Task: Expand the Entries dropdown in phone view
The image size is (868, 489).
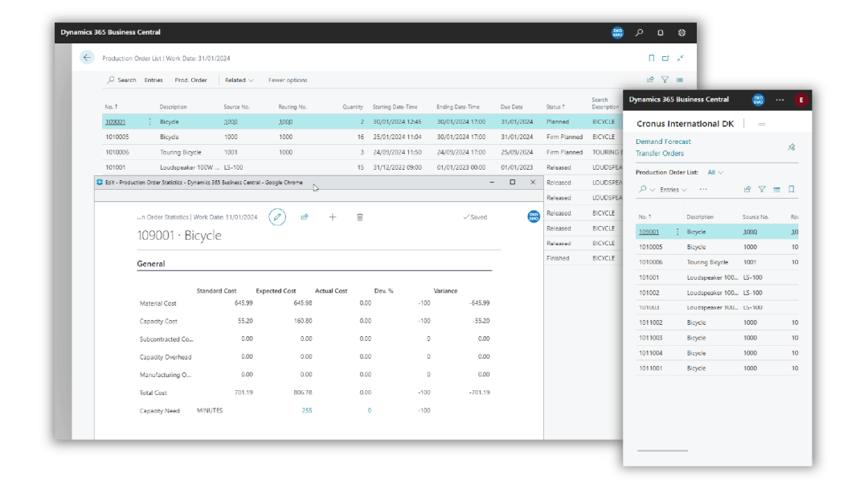Action: pos(674,190)
